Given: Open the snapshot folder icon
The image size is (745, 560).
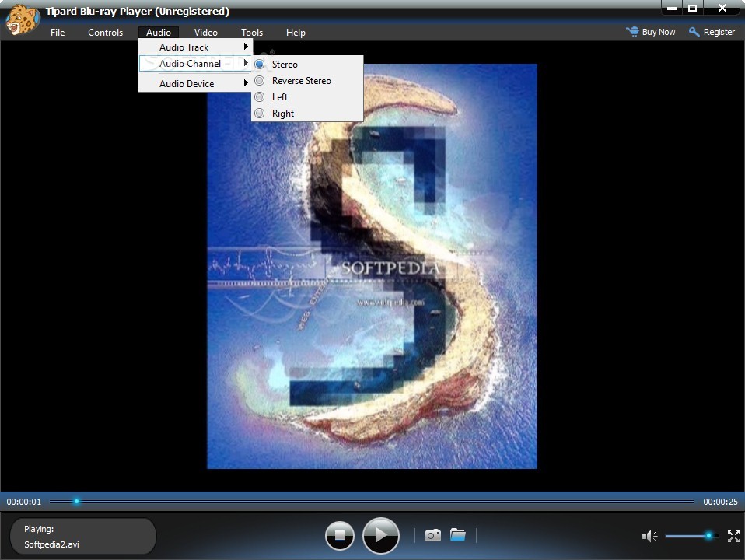Looking at the screenshot, I should [458, 534].
